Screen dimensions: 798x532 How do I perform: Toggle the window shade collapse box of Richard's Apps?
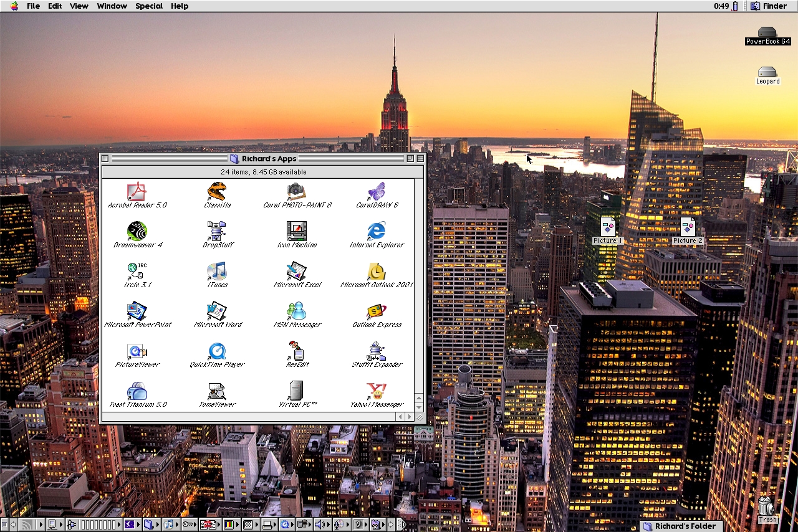tap(420, 159)
